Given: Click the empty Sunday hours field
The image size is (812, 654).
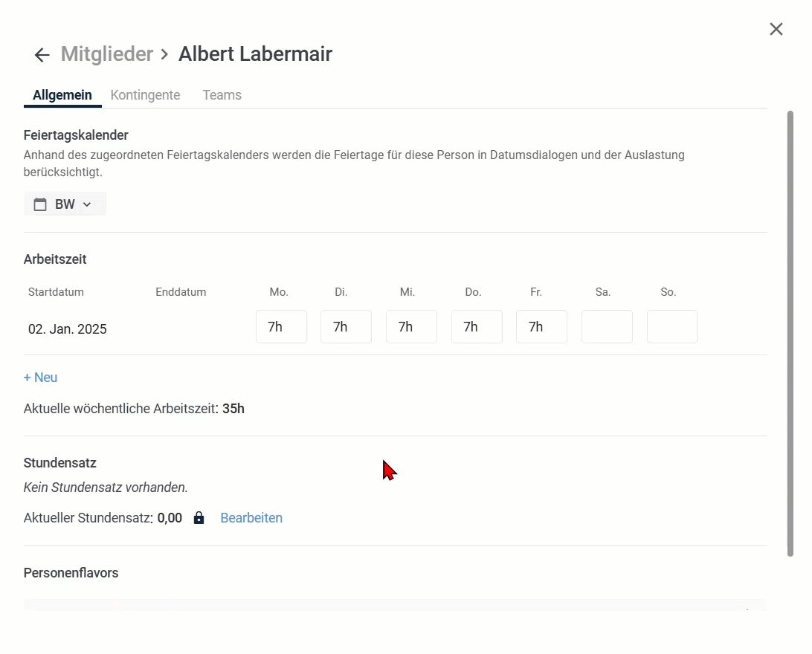Looking at the screenshot, I should pos(672,327).
